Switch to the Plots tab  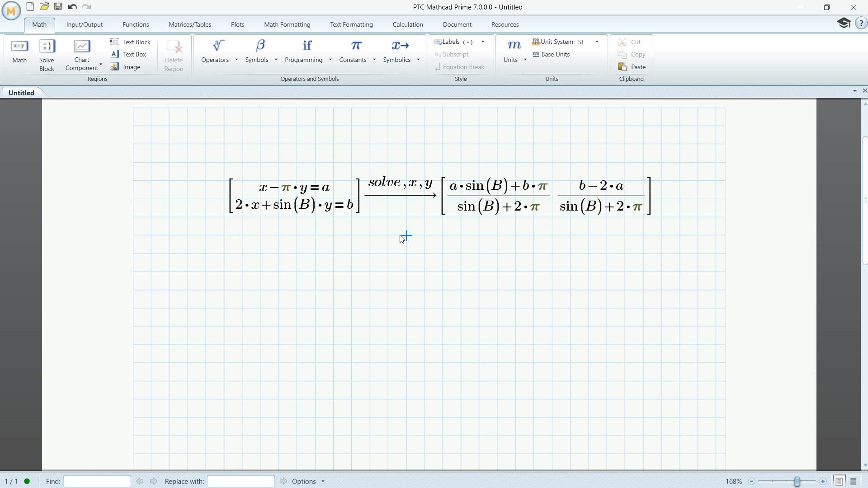click(x=238, y=24)
